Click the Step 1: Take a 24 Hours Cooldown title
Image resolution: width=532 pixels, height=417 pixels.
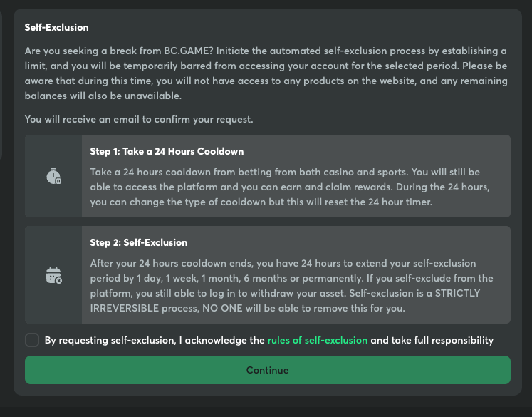click(x=167, y=151)
